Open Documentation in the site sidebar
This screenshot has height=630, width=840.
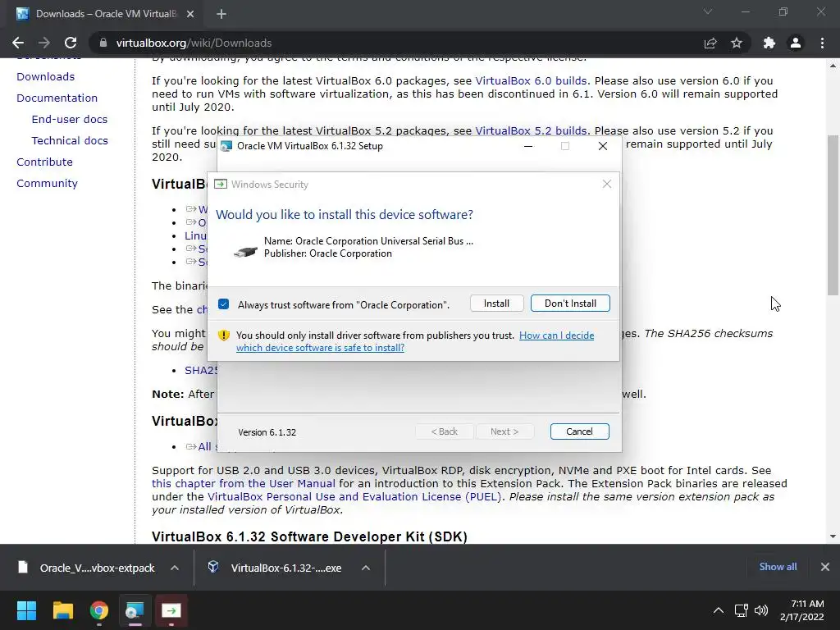57,98
